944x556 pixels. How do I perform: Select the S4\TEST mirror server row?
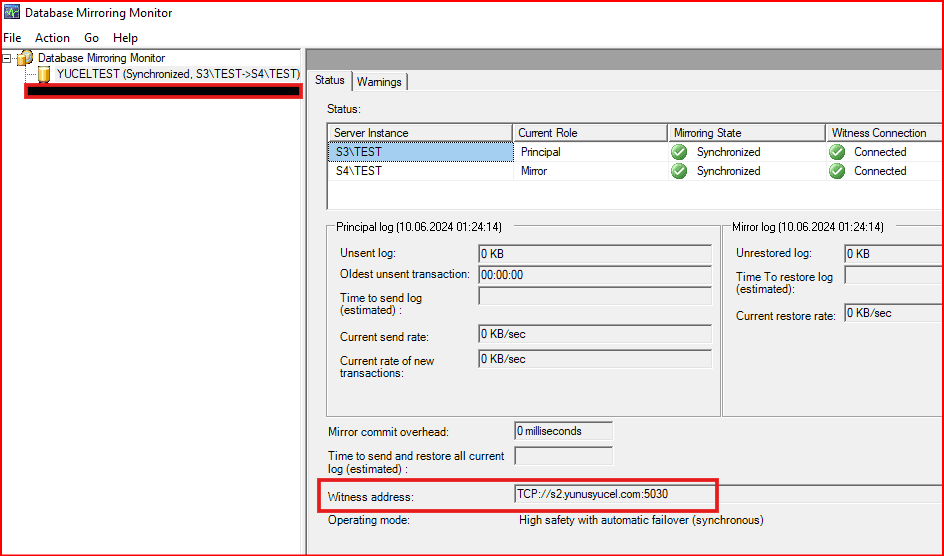[420, 171]
